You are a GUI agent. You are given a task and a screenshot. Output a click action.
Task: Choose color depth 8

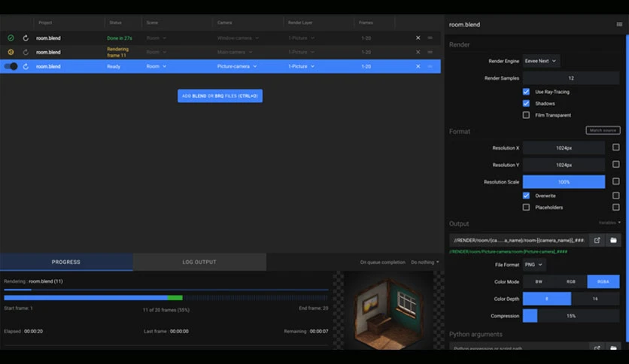pyautogui.click(x=547, y=299)
